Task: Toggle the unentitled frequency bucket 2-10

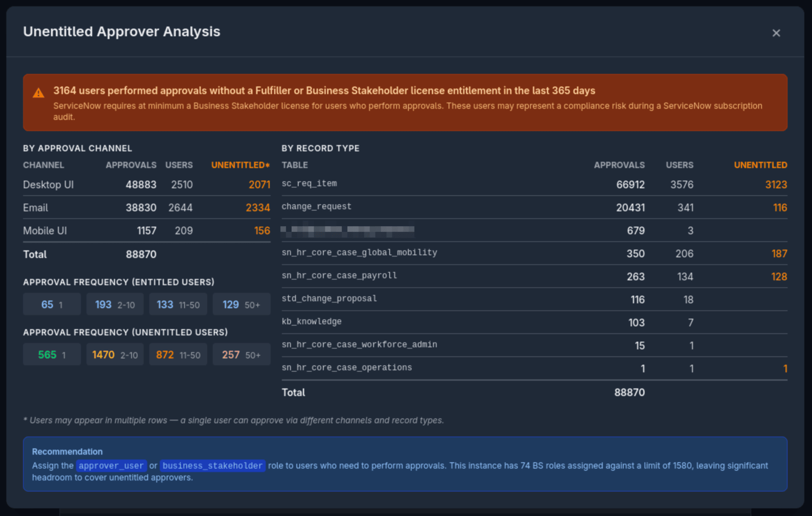Action: (115, 354)
